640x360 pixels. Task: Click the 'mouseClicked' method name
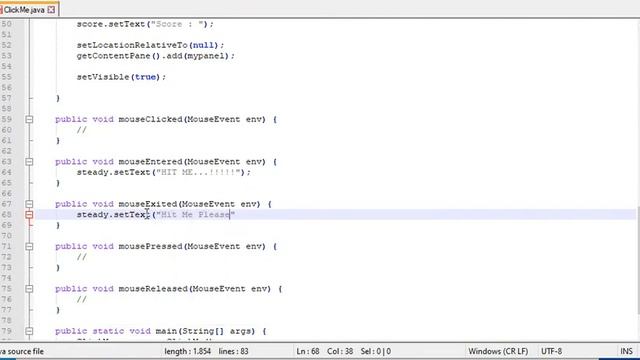point(150,119)
